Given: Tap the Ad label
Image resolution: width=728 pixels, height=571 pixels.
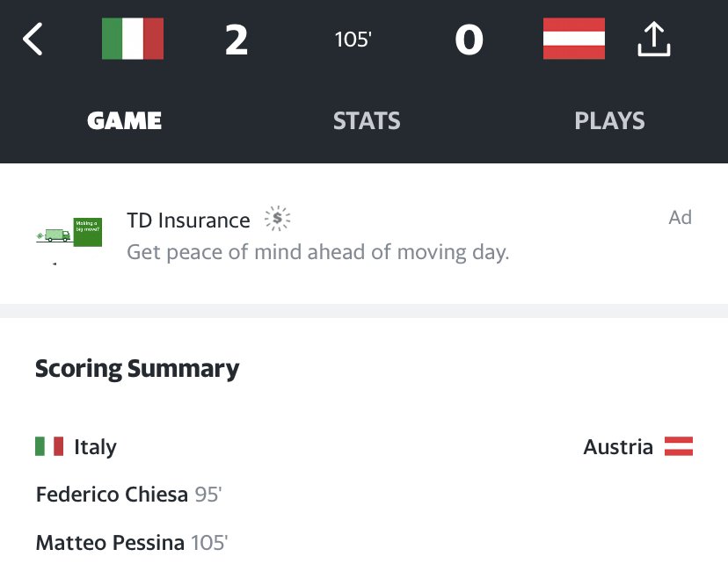Looking at the screenshot, I should (680, 217).
